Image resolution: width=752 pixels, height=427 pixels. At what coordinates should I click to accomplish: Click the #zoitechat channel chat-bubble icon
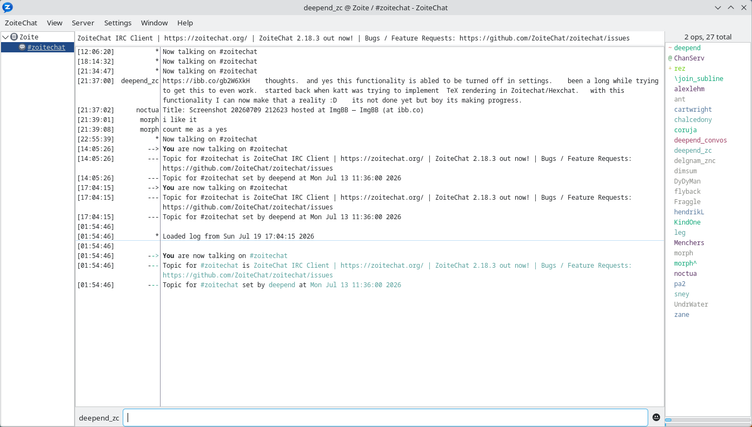pos(22,47)
